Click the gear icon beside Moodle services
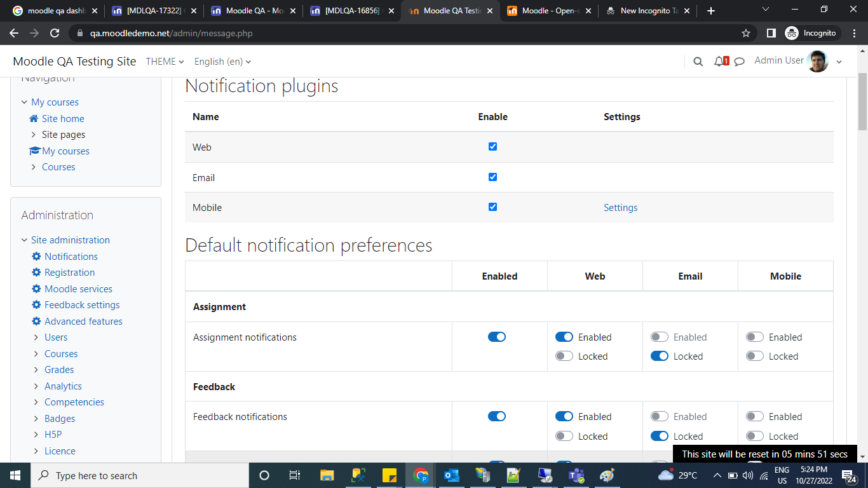Image resolution: width=868 pixels, height=488 pixels. point(36,288)
